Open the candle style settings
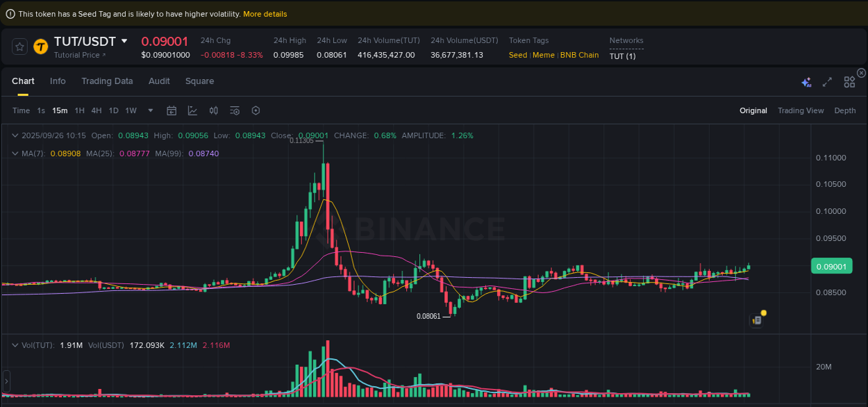Screen dimensions: 868x407 [x=213, y=110]
